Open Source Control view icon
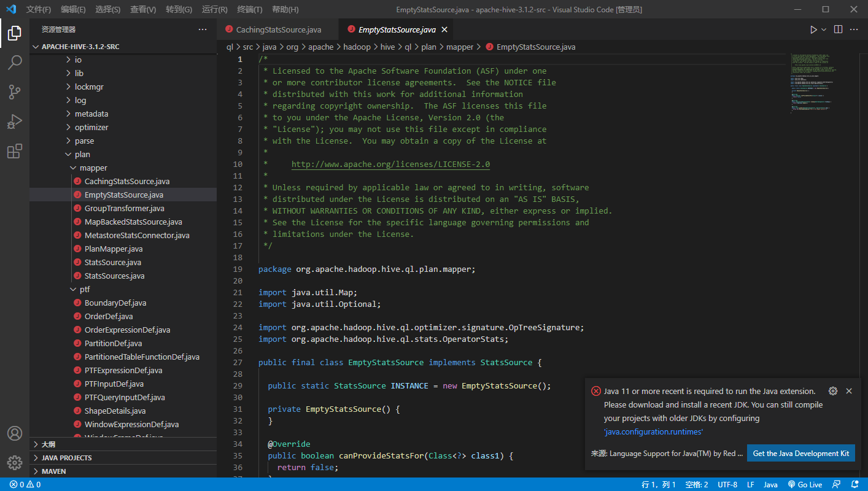Viewport: 868px width, 491px height. tap(15, 92)
